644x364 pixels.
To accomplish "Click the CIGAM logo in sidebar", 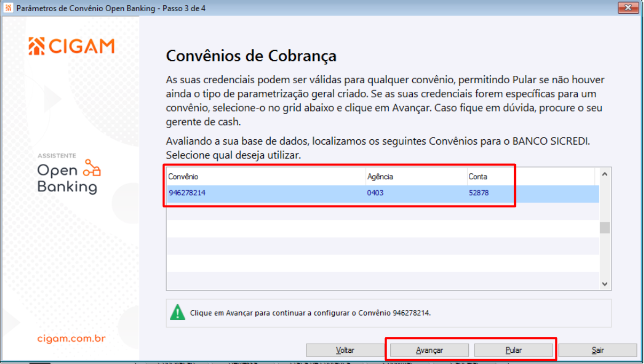I will tap(72, 46).
